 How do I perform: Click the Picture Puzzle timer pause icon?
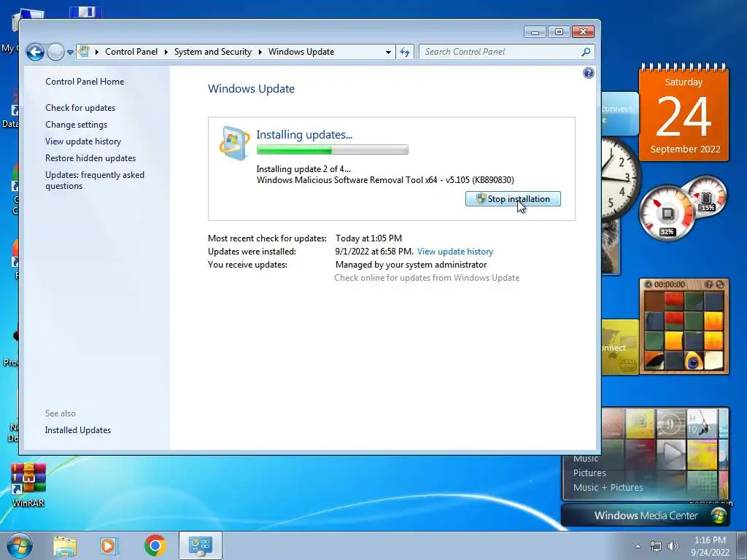click(x=648, y=284)
